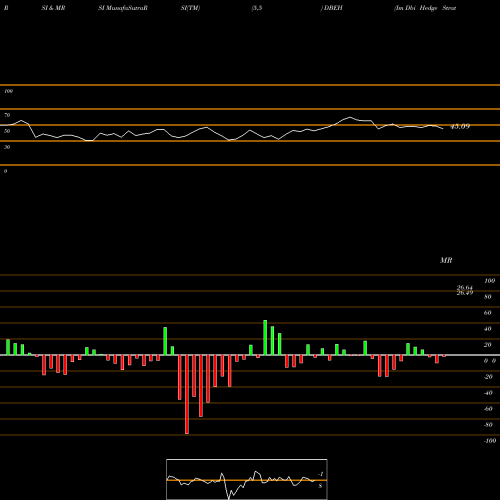Click the 'MR' label above lower chart
Viewport: 500px width, 500px height.
446,260
